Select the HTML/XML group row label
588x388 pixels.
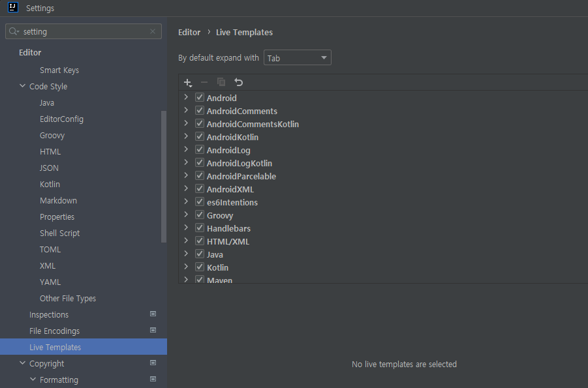[x=228, y=241]
